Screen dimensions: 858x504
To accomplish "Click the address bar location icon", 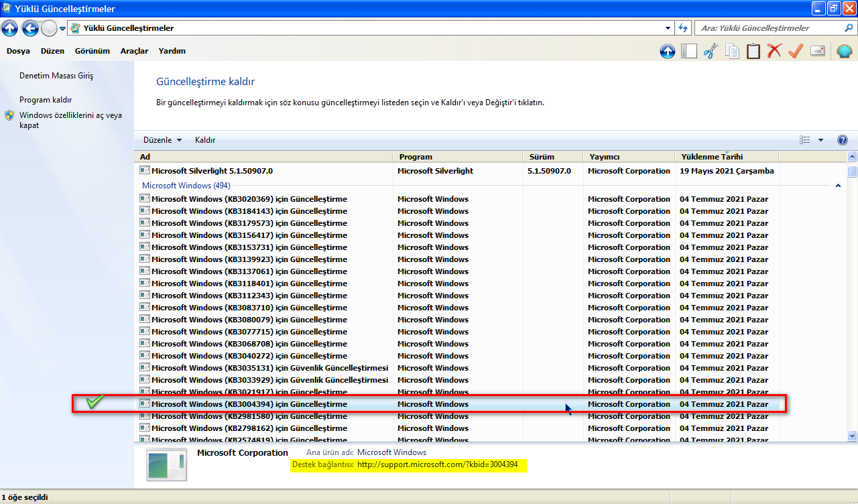I will [x=76, y=28].
